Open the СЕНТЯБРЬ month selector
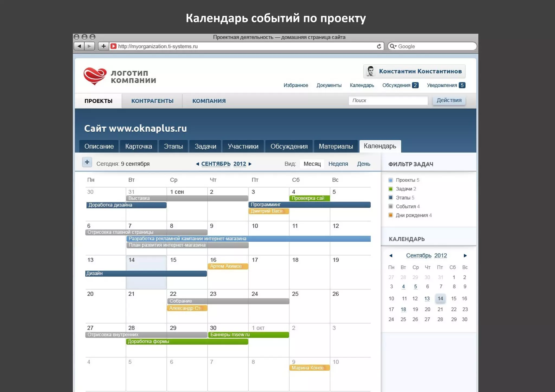Viewport: 555px width, 392px height. pyautogui.click(x=216, y=164)
